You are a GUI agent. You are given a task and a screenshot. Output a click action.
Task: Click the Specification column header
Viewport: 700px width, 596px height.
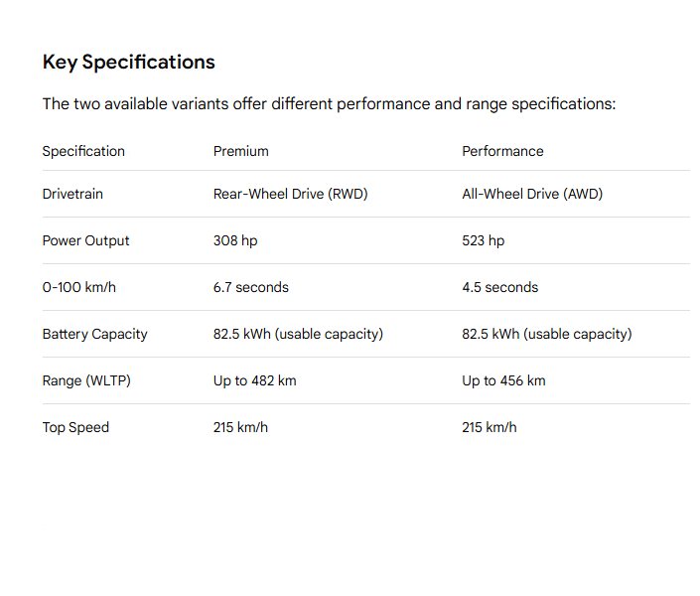[x=83, y=151]
